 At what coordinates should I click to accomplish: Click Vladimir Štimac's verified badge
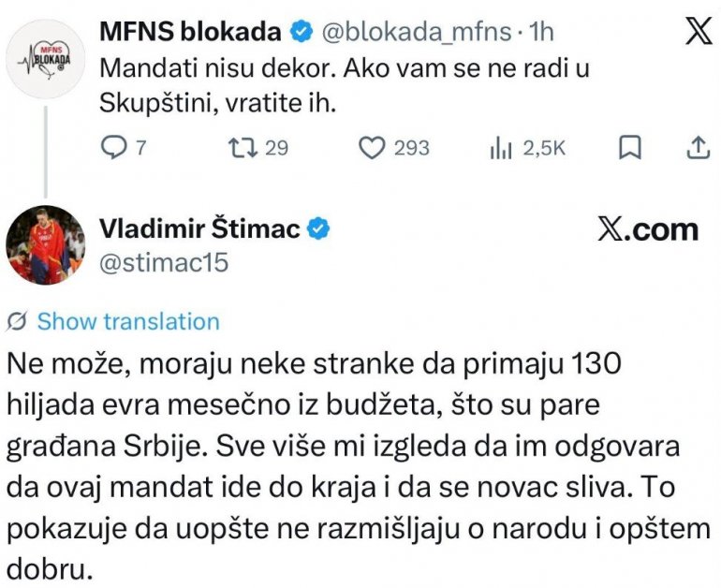coord(319,229)
